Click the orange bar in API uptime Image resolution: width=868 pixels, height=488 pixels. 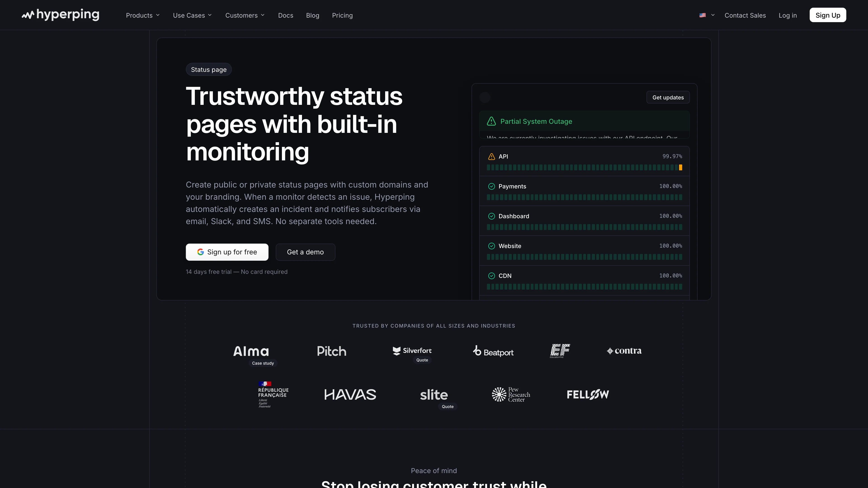(x=680, y=167)
